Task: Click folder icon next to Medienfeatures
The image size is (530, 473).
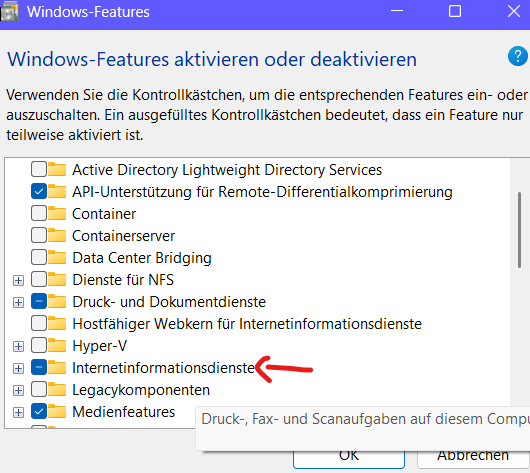Action: tap(57, 411)
